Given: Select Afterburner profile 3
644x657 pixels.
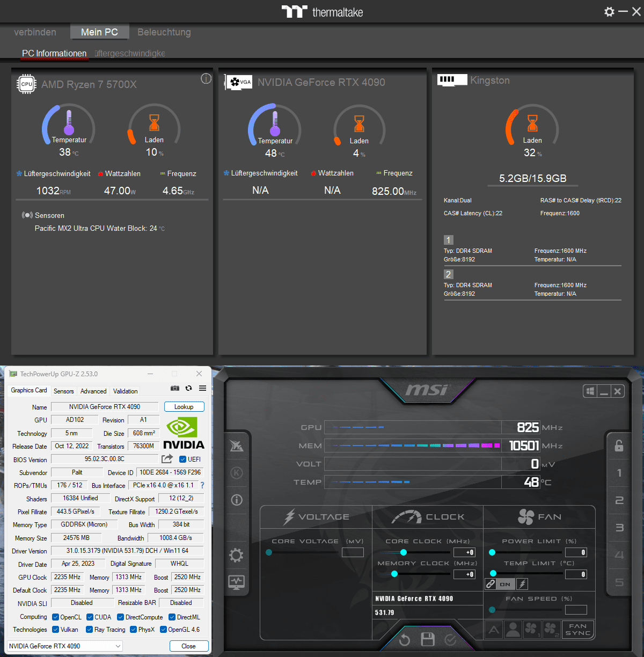Looking at the screenshot, I should (x=619, y=528).
